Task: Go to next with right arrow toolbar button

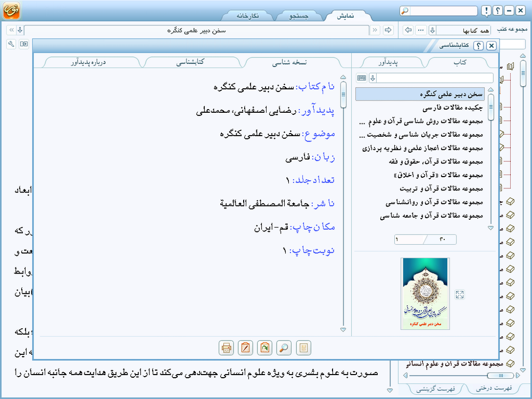Action: (388, 30)
